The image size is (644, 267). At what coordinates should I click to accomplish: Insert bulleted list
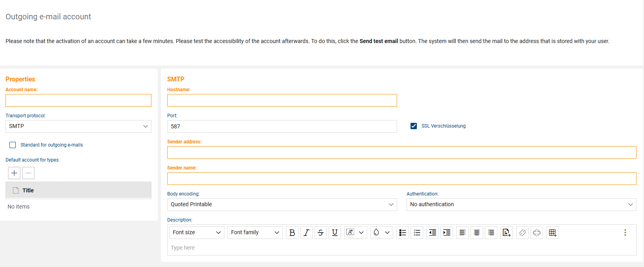[x=403, y=233]
